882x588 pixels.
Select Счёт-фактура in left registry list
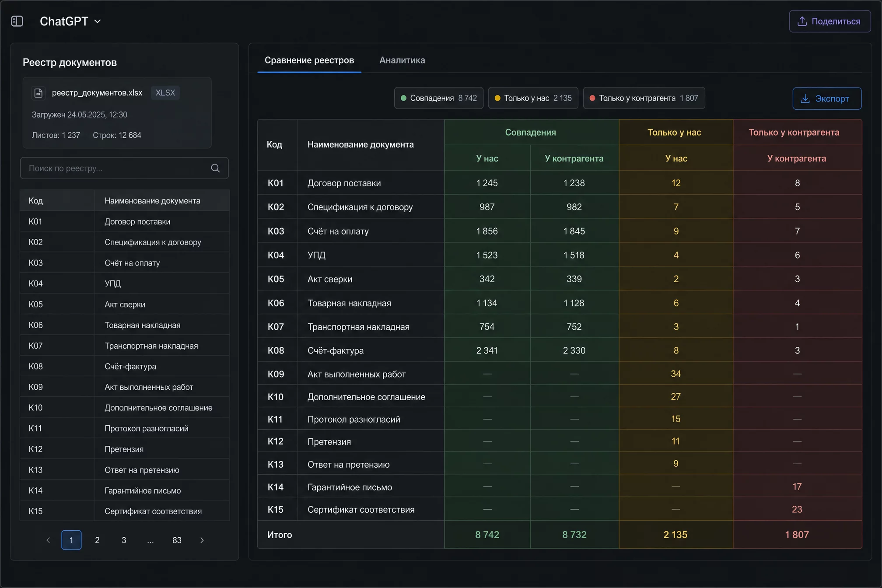[x=125, y=366]
